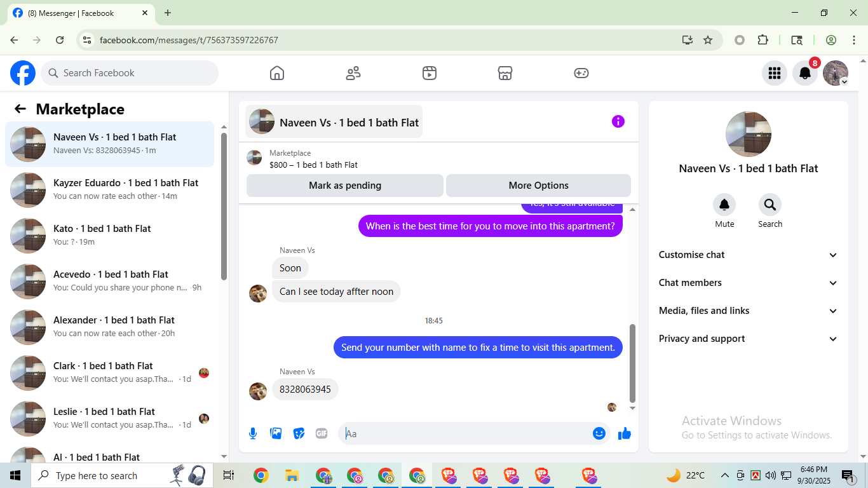Choose a sticker from the composer

click(299, 433)
